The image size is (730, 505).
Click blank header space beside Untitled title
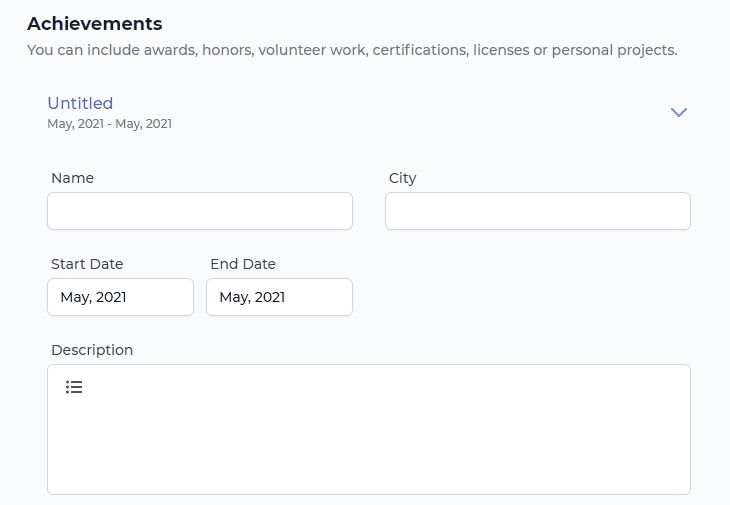(386, 112)
